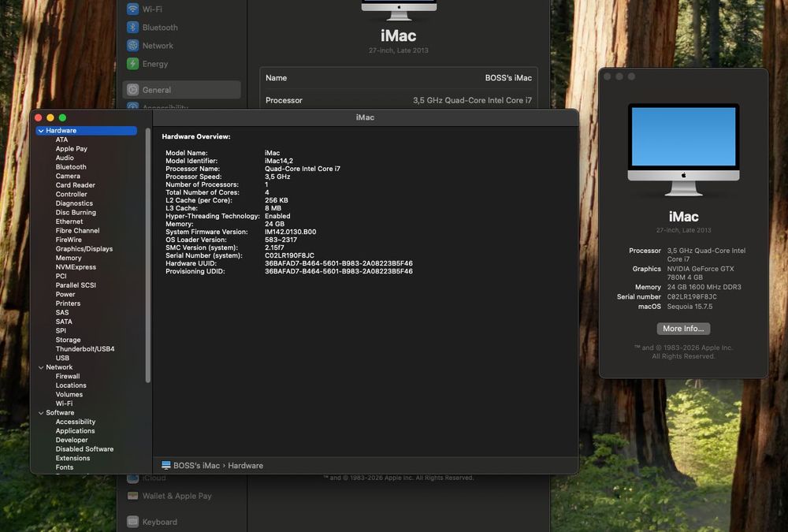Click NVIDIA GeForce GTX 780M graphics text

tap(701, 273)
